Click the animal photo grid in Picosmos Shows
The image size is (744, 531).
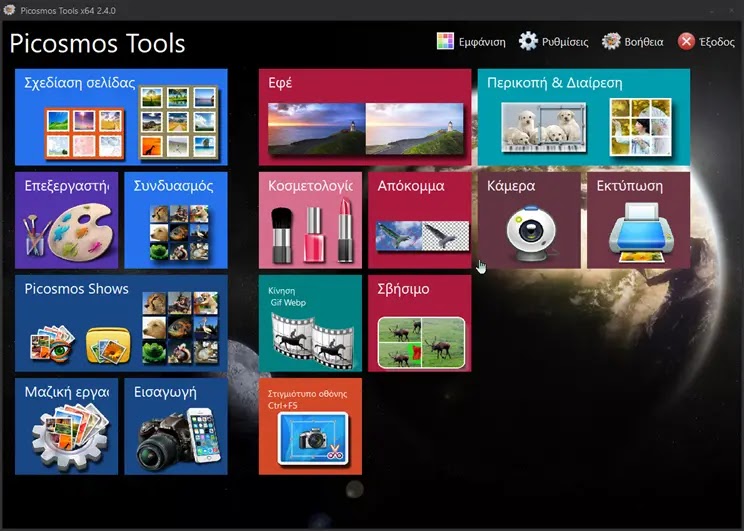180,328
